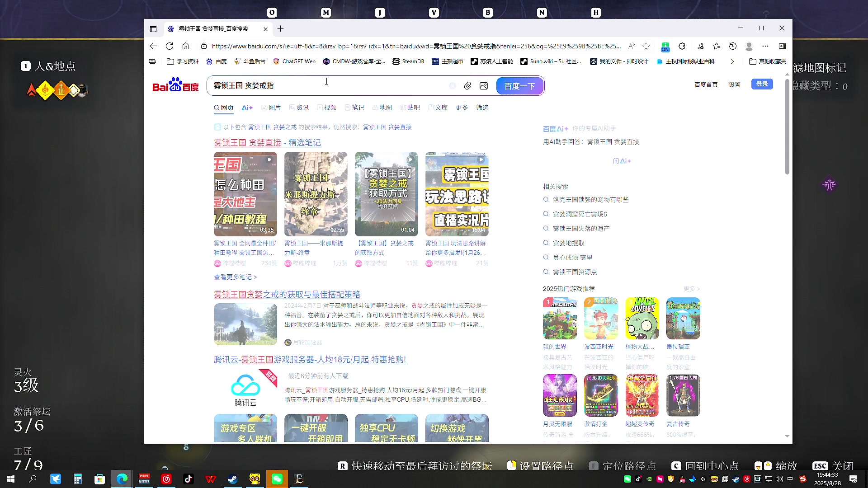Click the image search camera icon

(484, 86)
